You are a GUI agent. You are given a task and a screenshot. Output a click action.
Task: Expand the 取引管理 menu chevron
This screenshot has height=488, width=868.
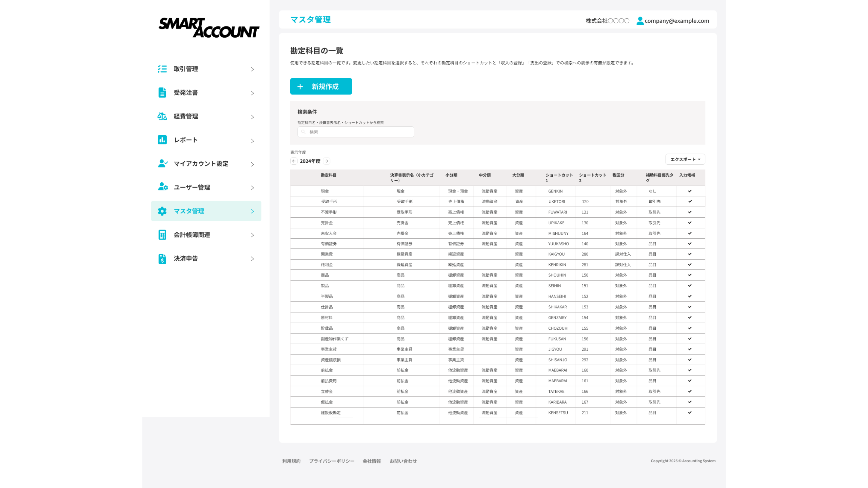(x=252, y=69)
